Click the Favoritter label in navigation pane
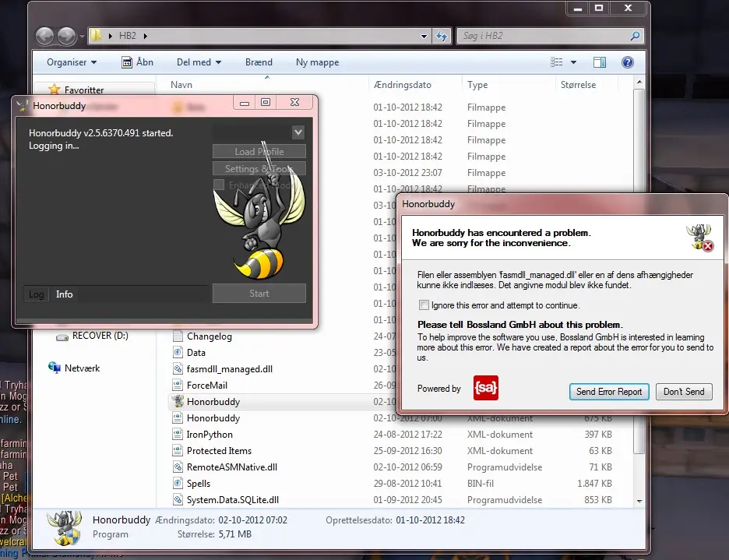Image resolution: width=729 pixels, height=560 pixels. click(84, 90)
